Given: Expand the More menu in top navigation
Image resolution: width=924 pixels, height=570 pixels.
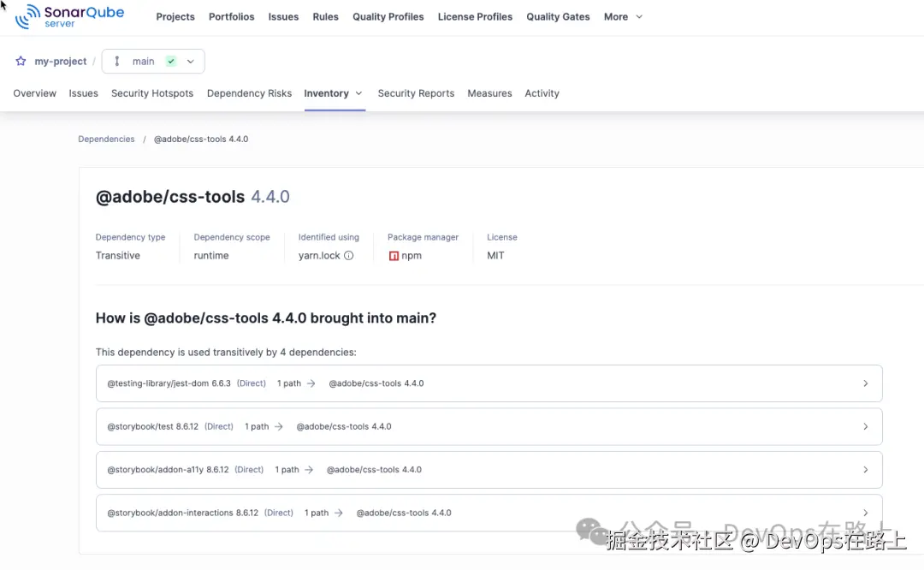Looking at the screenshot, I should (x=623, y=17).
